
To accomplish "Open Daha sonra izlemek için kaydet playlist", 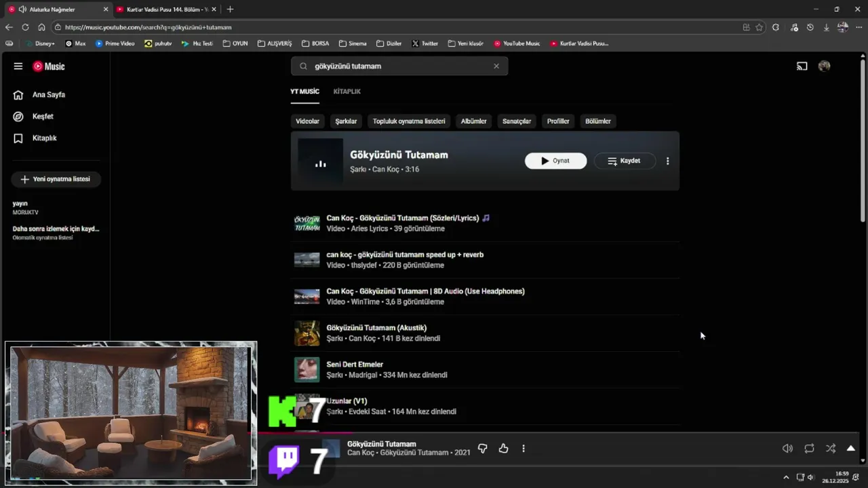I will pyautogui.click(x=56, y=233).
